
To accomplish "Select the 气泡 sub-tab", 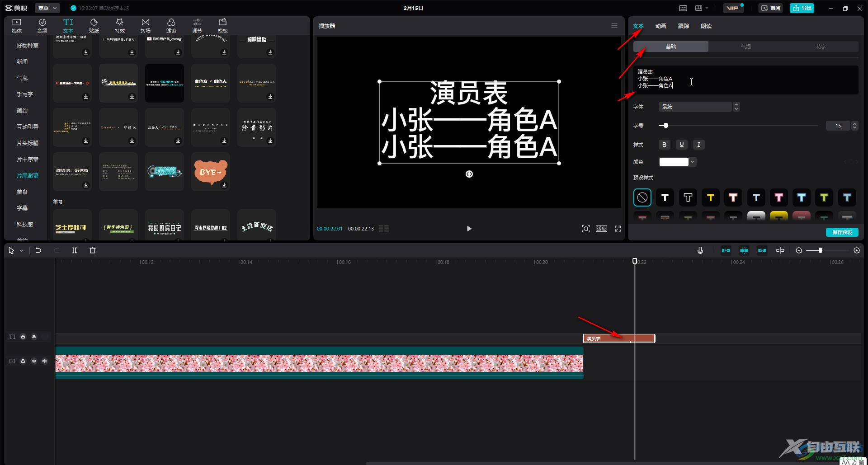I will (746, 47).
